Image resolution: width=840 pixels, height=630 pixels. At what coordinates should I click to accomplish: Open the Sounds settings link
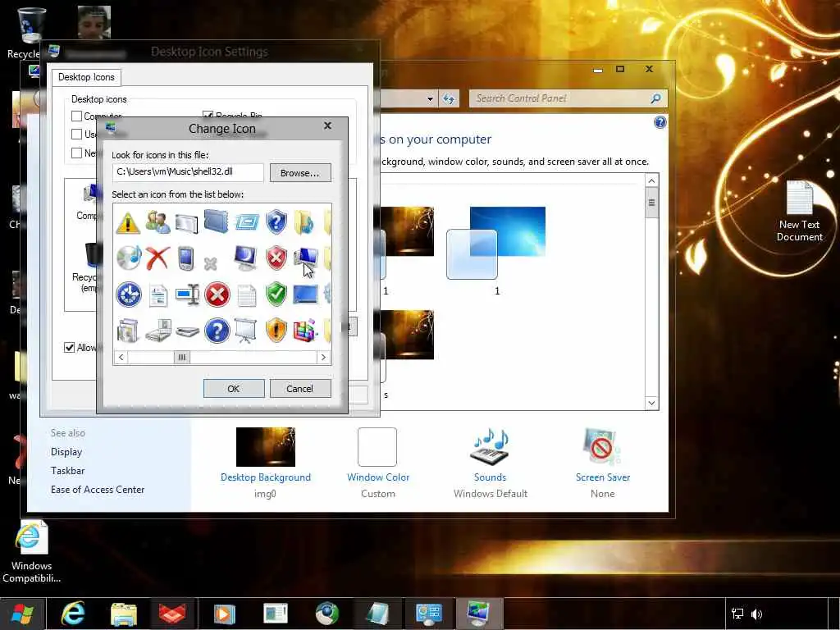pyautogui.click(x=491, y=477)
